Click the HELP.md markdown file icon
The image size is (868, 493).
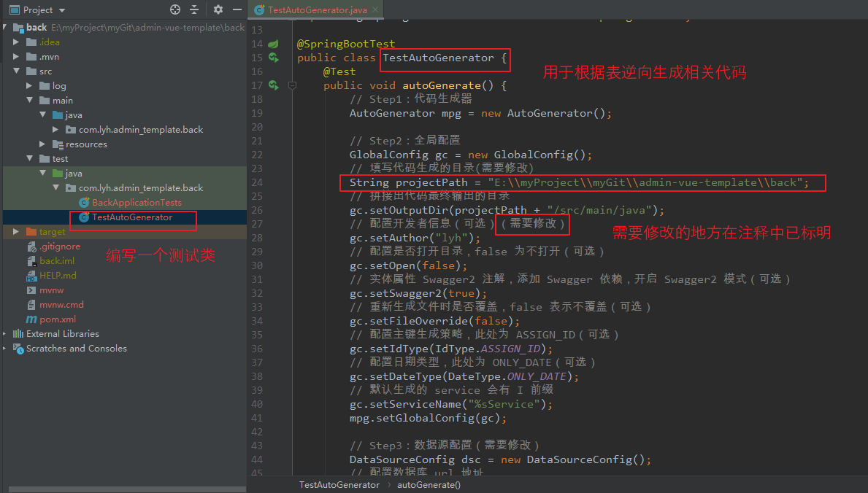tap(31, 276)
